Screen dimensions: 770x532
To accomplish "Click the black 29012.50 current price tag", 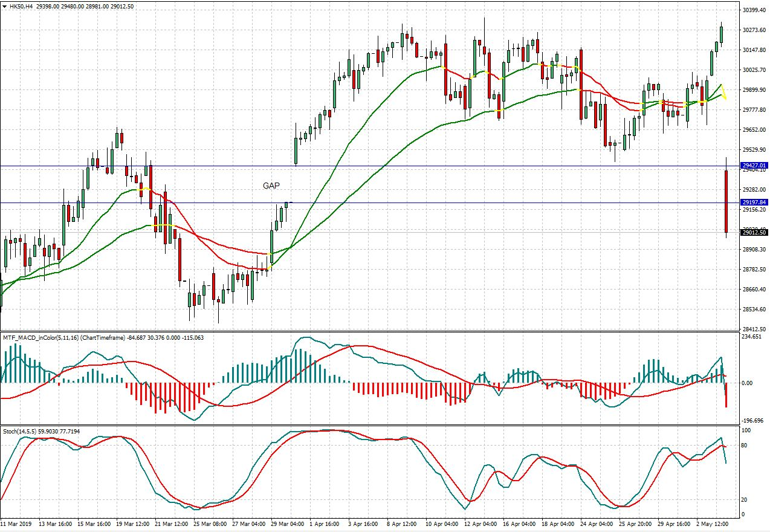I will click(753, 232).
